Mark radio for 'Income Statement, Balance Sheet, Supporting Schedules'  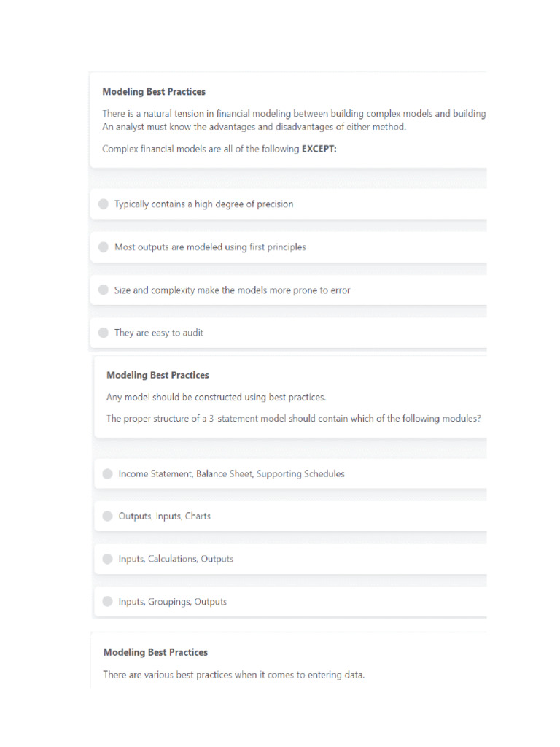pos(108,474)
